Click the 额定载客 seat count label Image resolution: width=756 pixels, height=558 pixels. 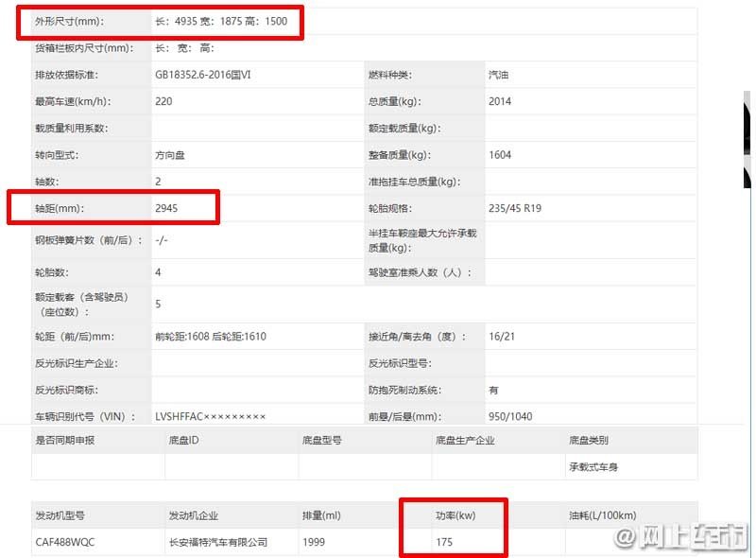pyautogui.click(x=82, y=305)
